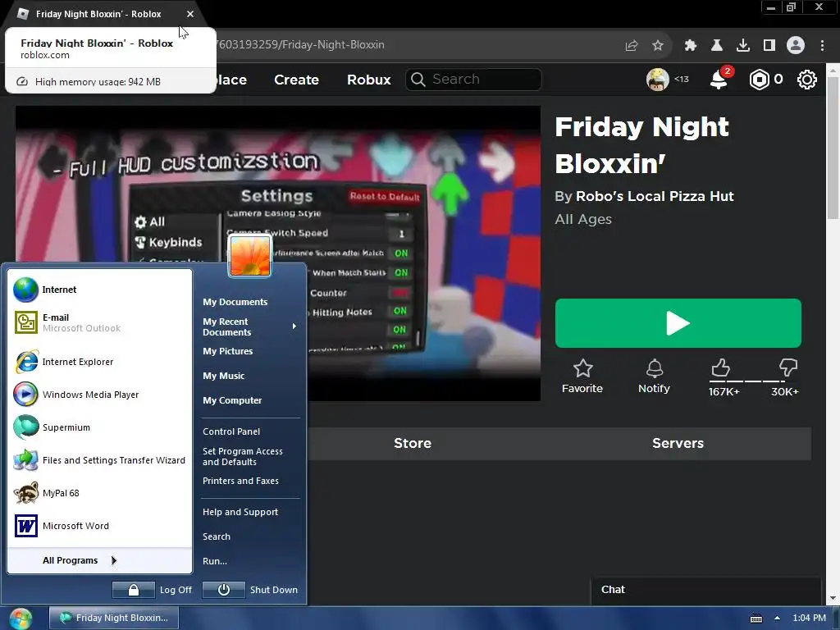Click the Shut Down power button

point(224,590)
